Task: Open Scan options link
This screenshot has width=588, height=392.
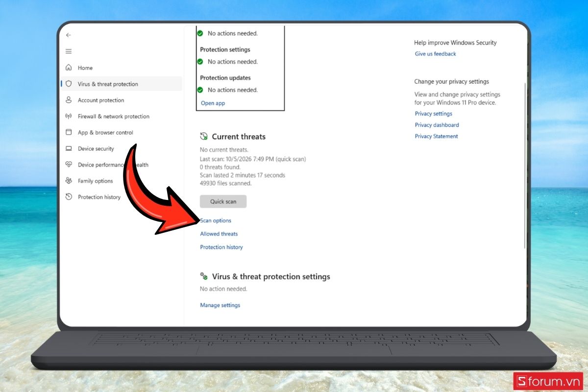Action: pos(216,220)
